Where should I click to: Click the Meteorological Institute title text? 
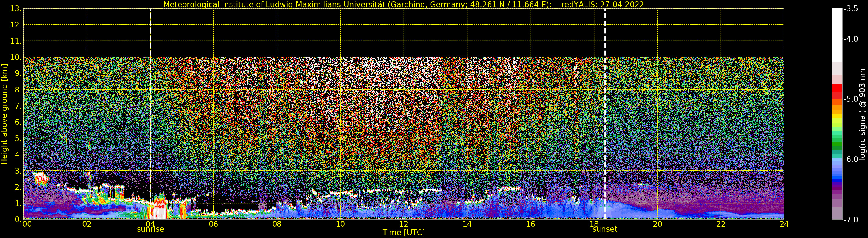pos(358,4)
